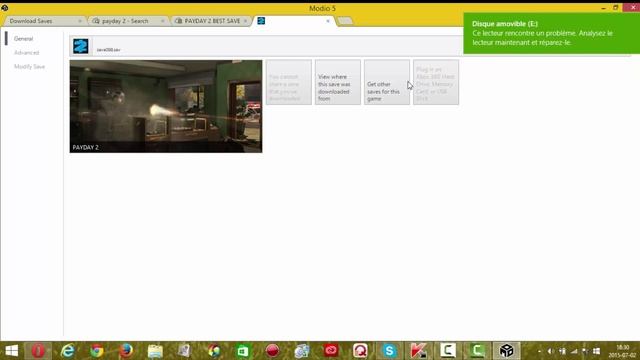Switch to the Download Saves tab
The image size is (640, 360).
[x=44, y=21]
